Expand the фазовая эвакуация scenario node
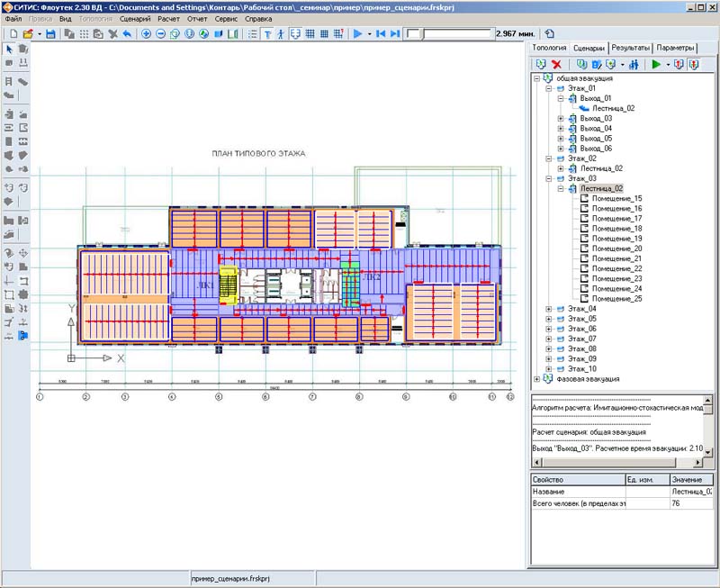Viewport: 720px width, 588px height. pyautogui.click(x=537, y=378)
